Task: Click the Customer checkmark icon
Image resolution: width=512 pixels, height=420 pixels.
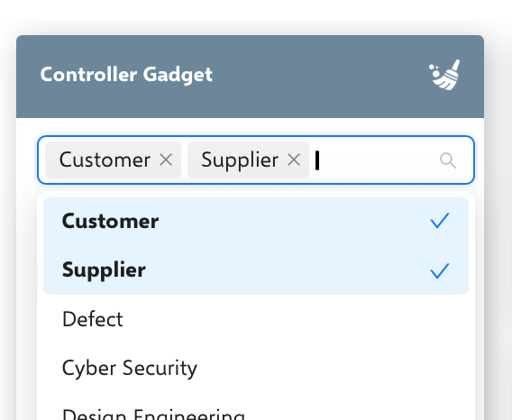Action: point(440,221)
